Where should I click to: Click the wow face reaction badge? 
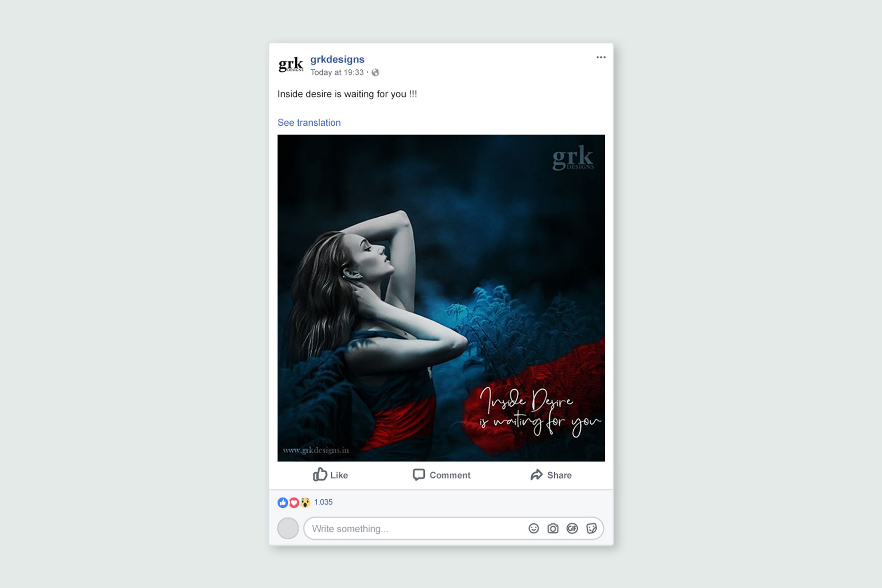(x=305, y=502)
